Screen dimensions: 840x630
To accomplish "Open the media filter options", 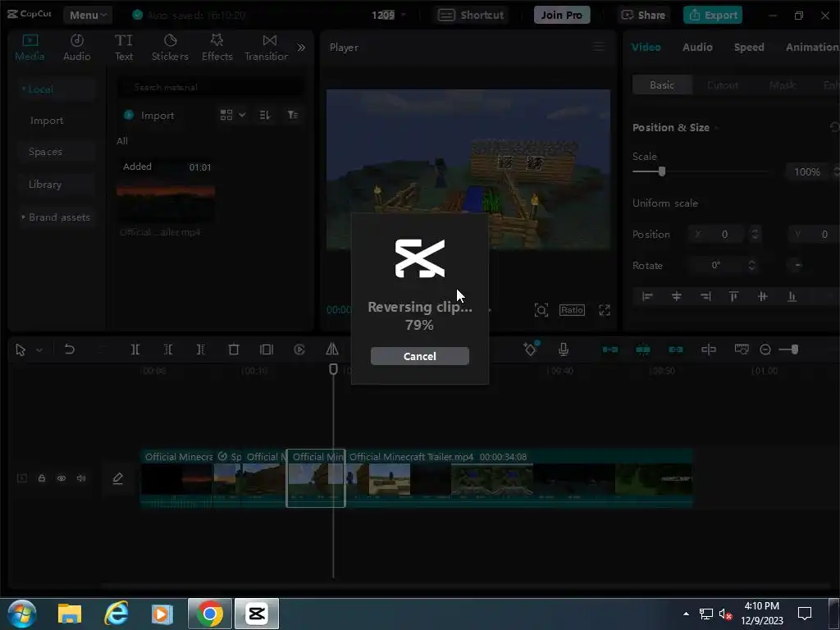I will [x=293, y=115].
